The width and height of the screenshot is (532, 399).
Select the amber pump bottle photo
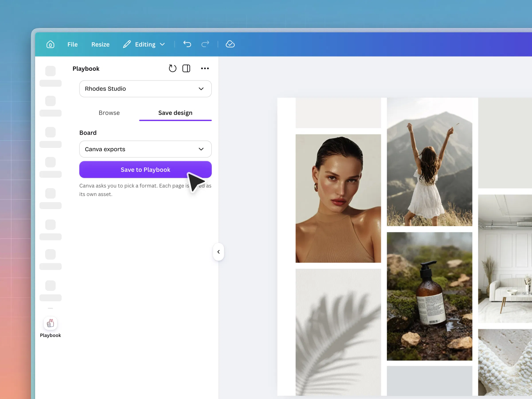429,296
